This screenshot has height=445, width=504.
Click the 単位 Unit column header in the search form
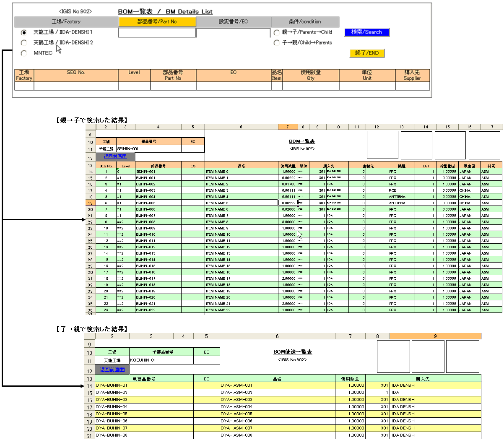367,75
